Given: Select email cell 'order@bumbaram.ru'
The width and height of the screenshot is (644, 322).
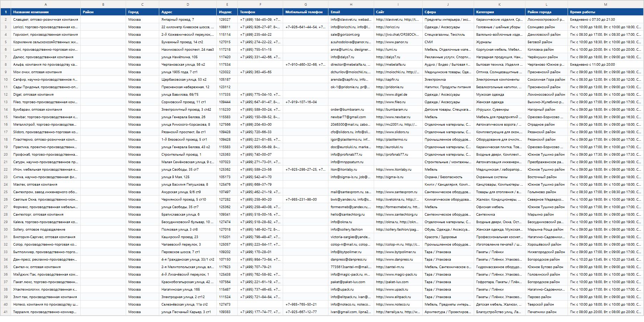Looking at the screenshot, I should coord(351,110).
